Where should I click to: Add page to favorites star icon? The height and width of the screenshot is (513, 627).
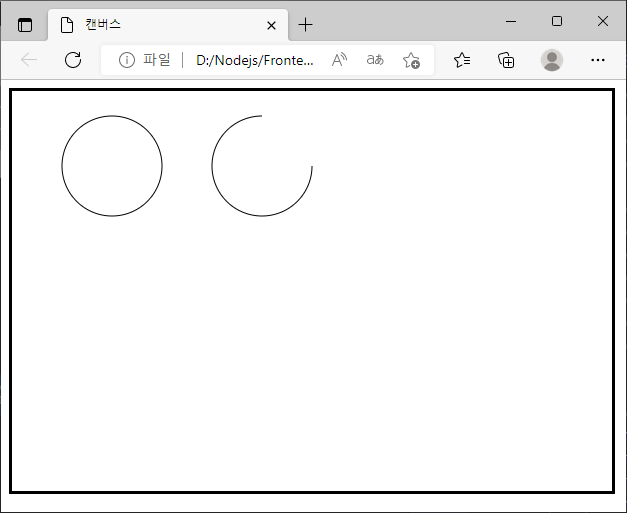(411, 60)
